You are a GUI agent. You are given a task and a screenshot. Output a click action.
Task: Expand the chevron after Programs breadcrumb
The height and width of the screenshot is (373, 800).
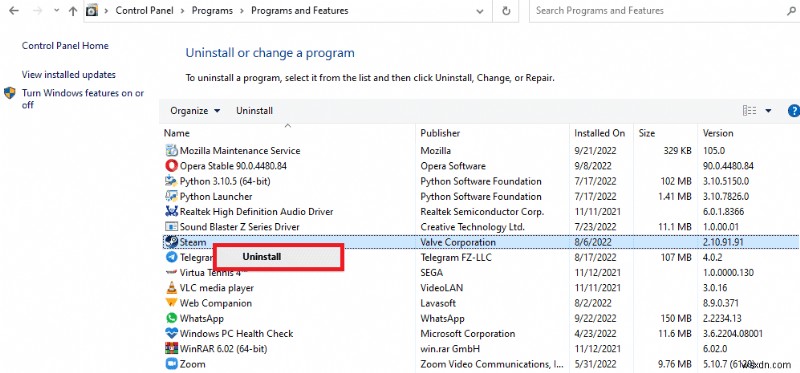pos(242,11)
